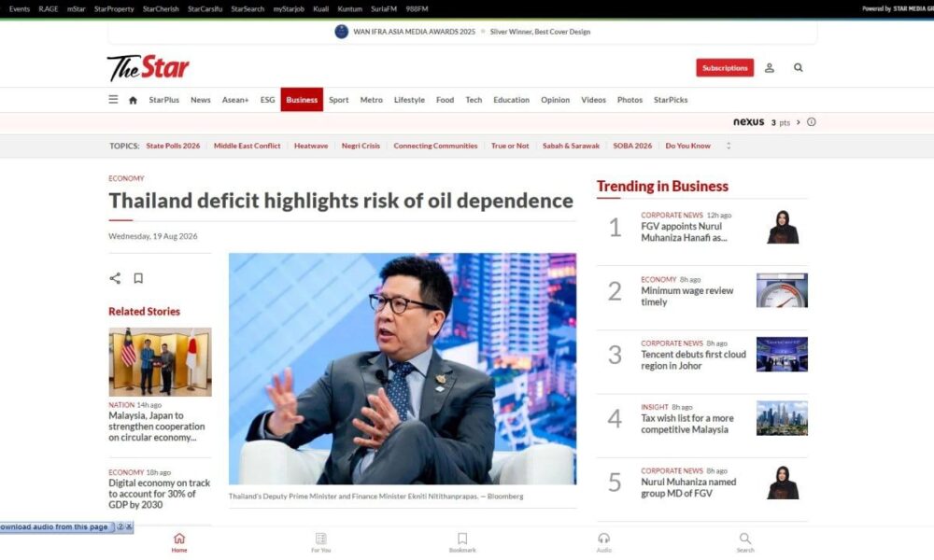Screen dimensions: 934x560
Task: Open Audio in bottom bar
Action: coord(604,542)
